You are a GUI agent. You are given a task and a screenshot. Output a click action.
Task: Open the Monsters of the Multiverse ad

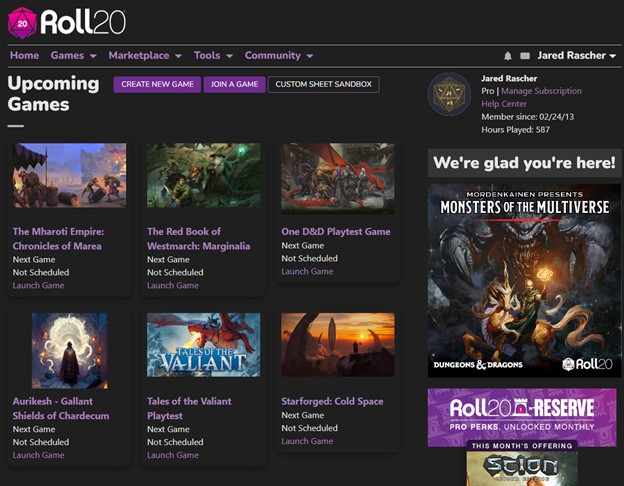[524, 280]
